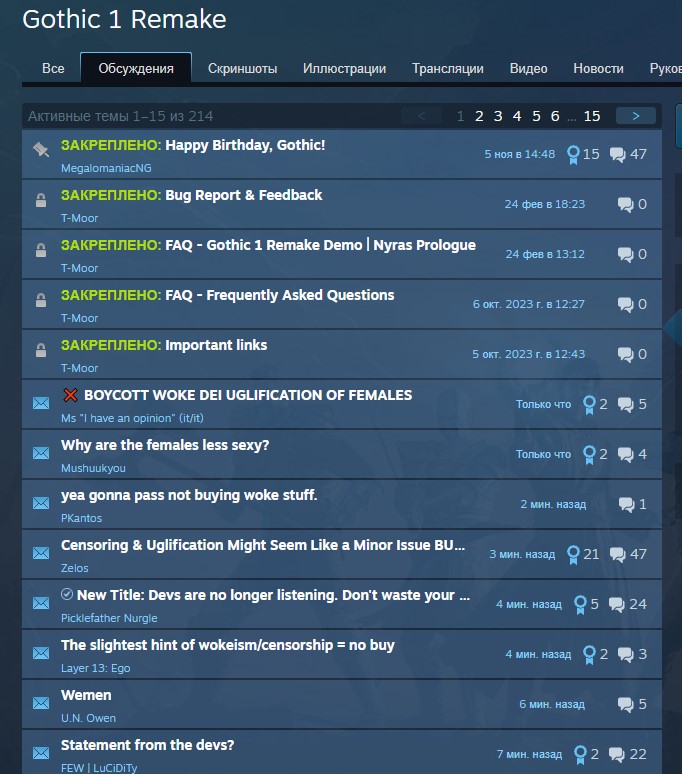The image size is (682, 774).
Task: Click award ribbon on Censoring & Uglification thread
Action: click(573, 555)
